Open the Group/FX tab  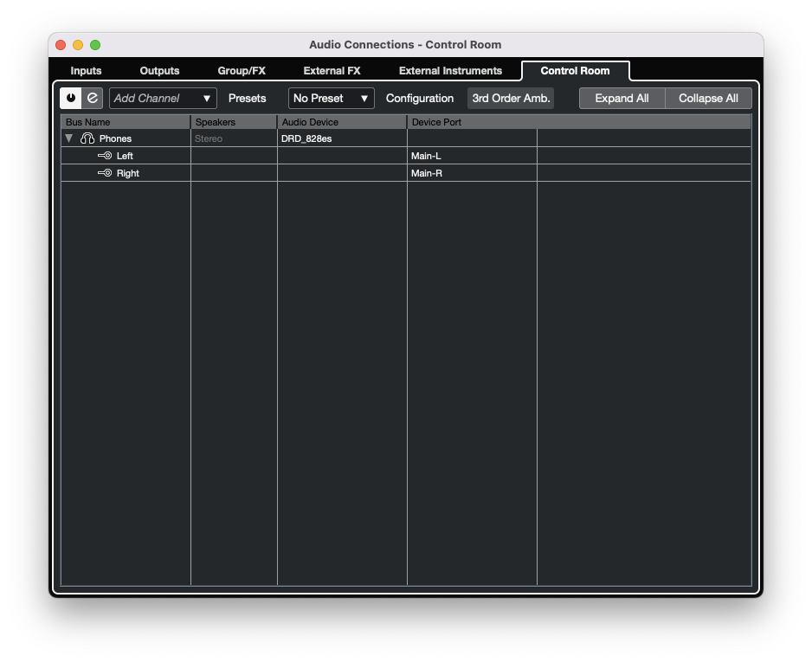241,71
